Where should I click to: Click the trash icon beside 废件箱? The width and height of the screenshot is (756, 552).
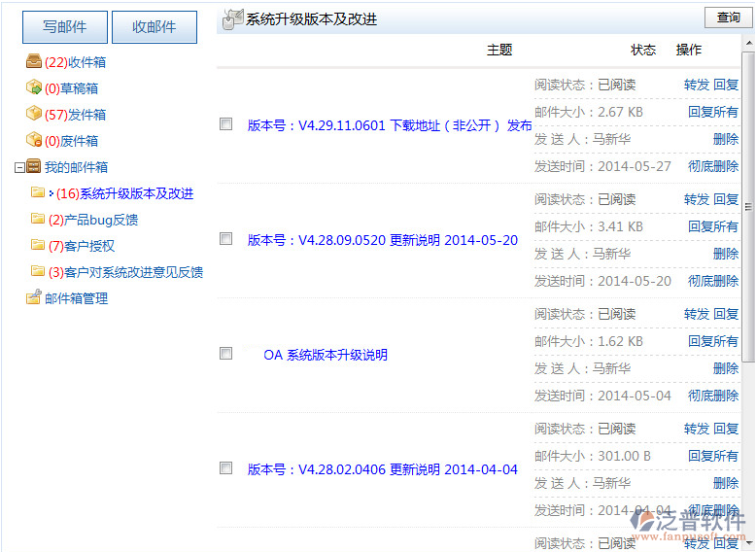(x=33, y=141)
